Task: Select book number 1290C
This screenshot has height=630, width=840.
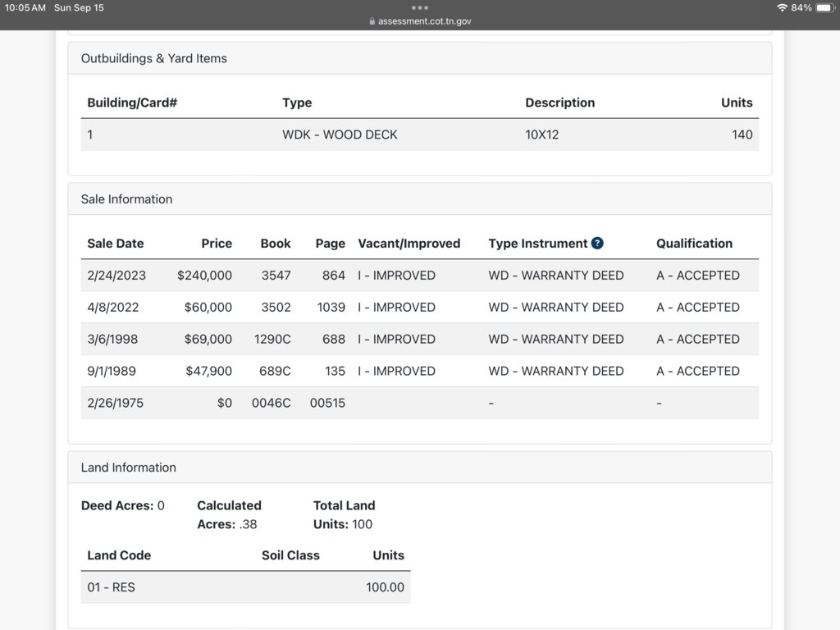Action: [272, 339]
